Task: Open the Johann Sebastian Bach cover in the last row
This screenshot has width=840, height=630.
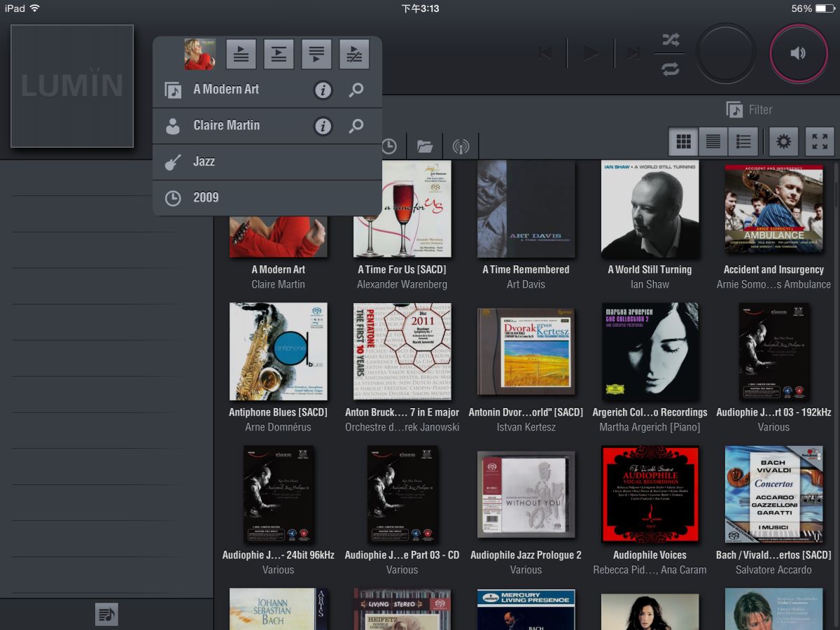Action: [x=278, y=609]
